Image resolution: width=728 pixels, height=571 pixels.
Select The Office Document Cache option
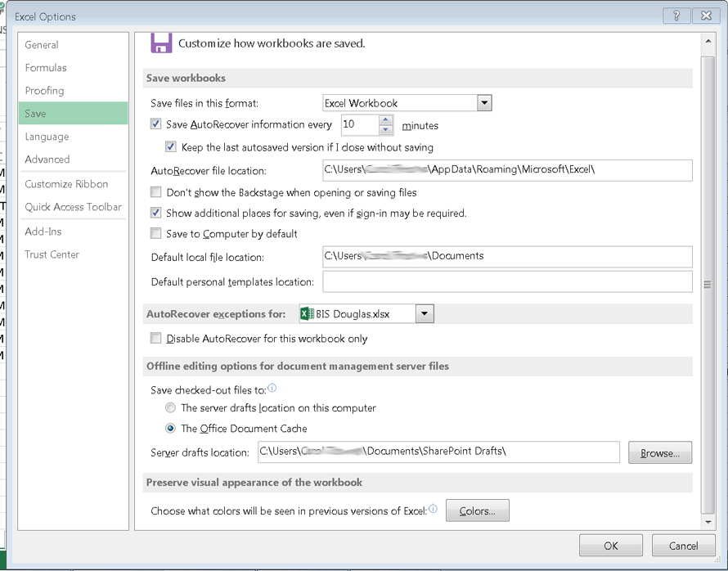tap(171, 428)
